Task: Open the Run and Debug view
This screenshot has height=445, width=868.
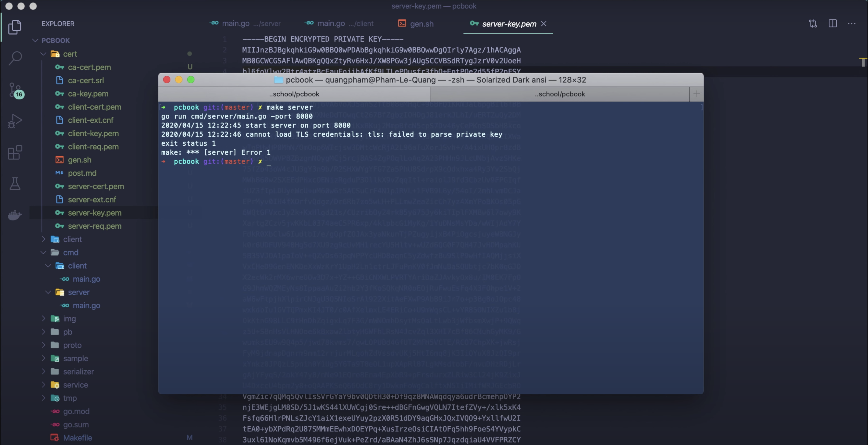Action: 15,121
